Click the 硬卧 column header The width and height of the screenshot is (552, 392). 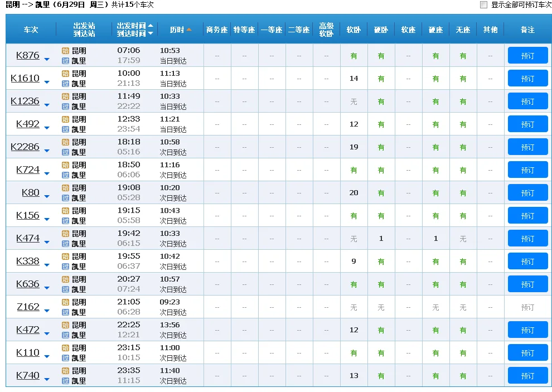[381, 30]
